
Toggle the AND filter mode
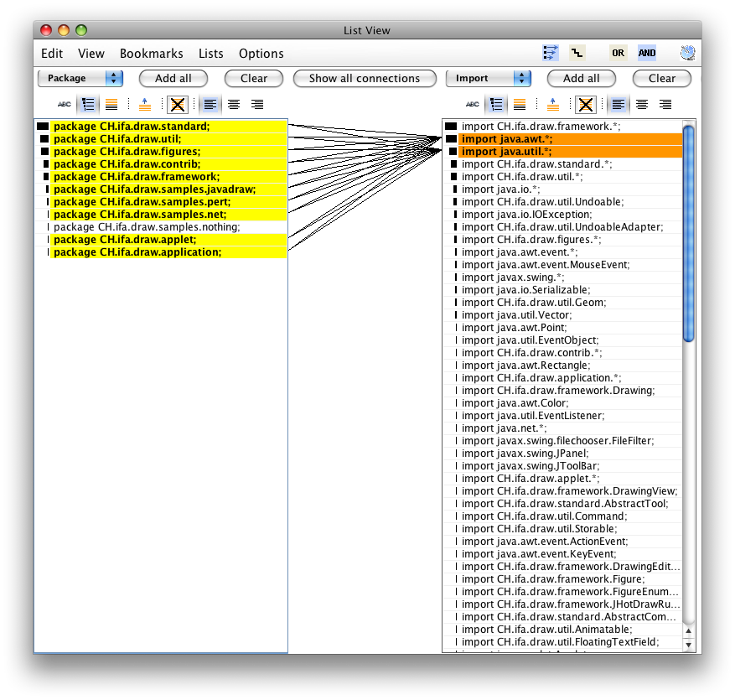tap(647, 53)
